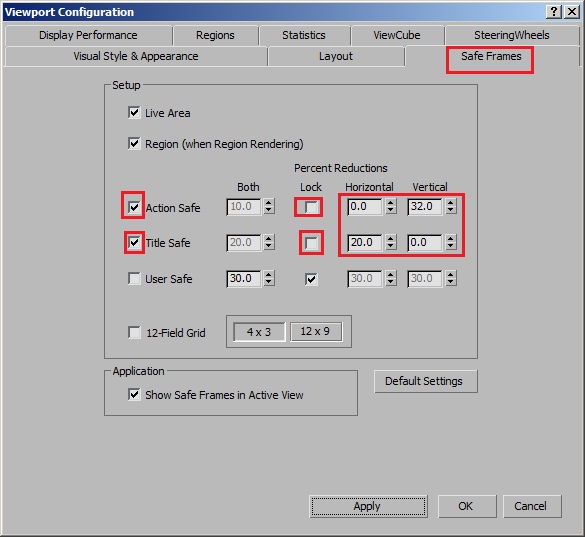Click the Action Safe Both spinner arrows
Image resolution: width=585 pixels, height=537 pixels.
pyautogui.click(x=269, y=206)
